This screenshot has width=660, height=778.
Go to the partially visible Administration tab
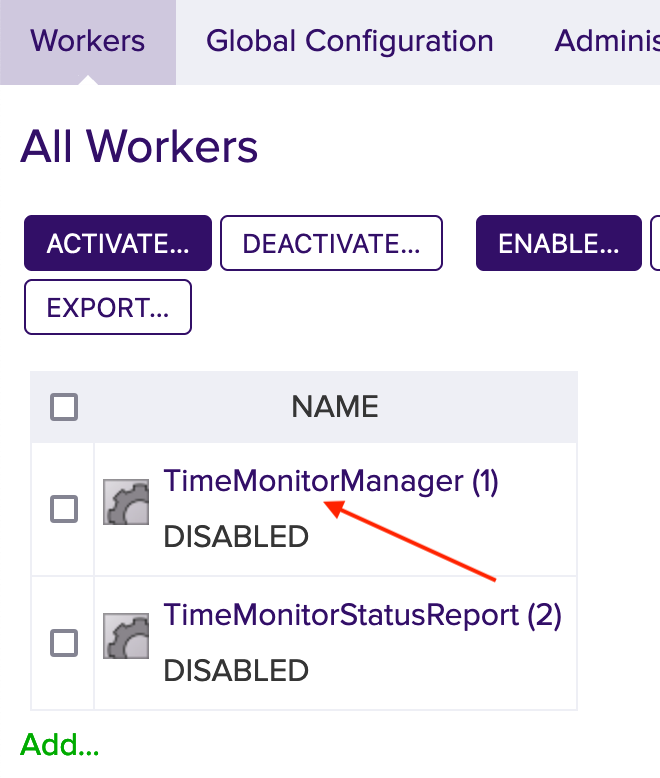click(607, 42)
